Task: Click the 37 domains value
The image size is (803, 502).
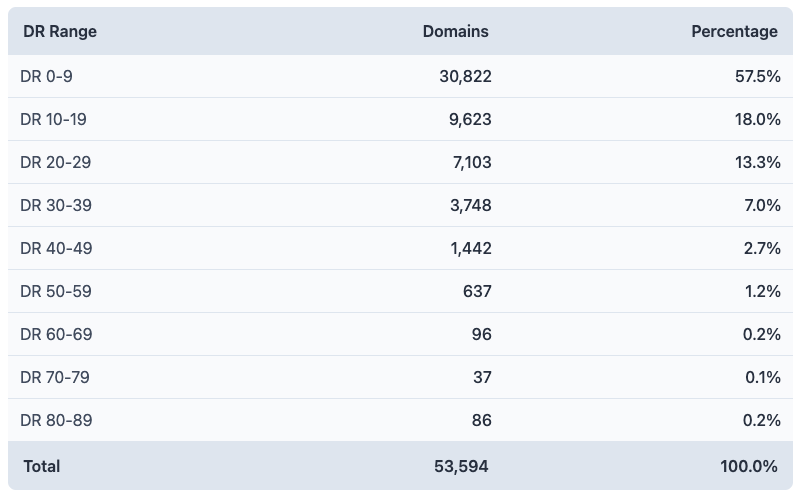Action: click(481, 377)
